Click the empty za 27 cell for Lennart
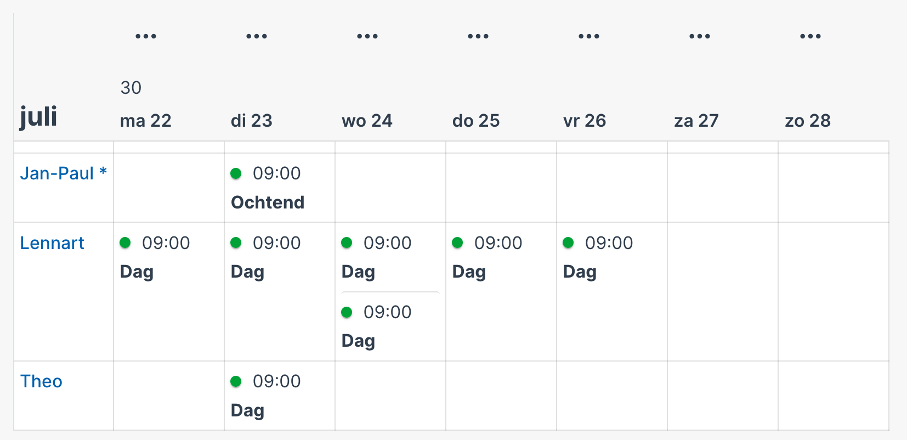The width and height of the screenshot is (908, 440). point(723,292)
